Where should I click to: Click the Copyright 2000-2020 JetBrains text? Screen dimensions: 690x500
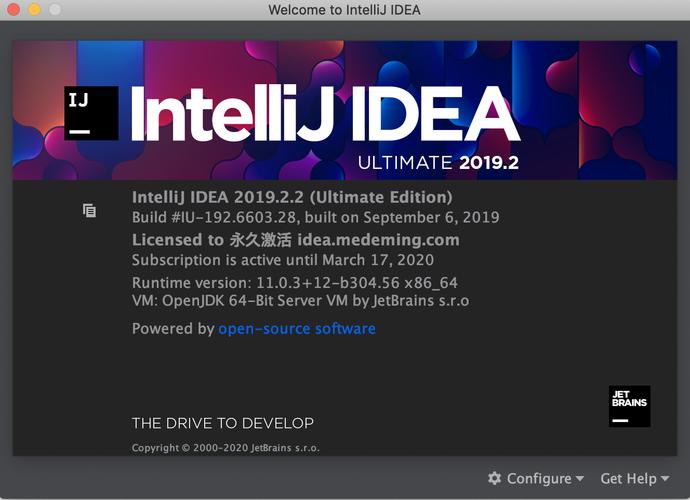click(226, 448)
